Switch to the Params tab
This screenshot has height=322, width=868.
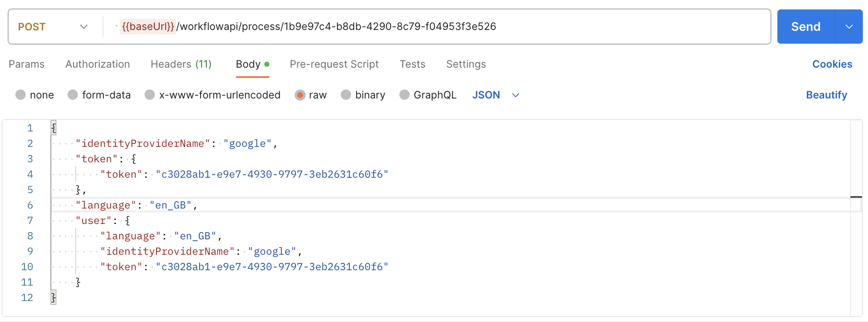coord(27,64)
